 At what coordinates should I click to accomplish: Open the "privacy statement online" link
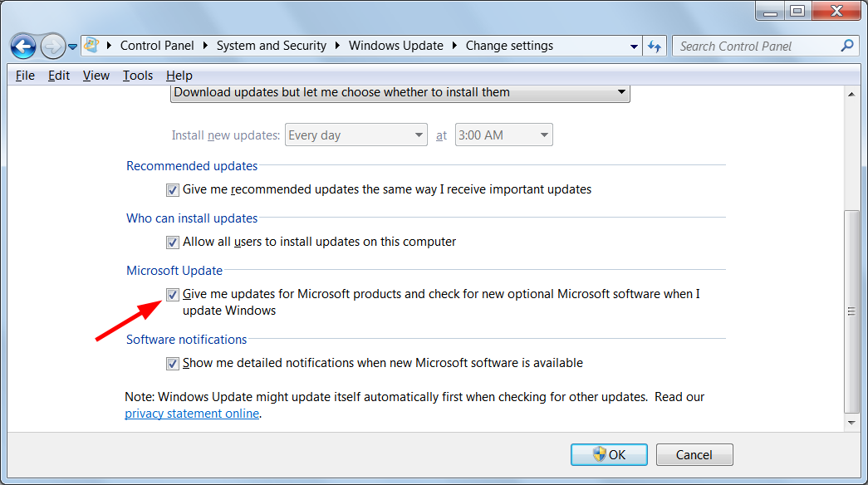(191, 414)
